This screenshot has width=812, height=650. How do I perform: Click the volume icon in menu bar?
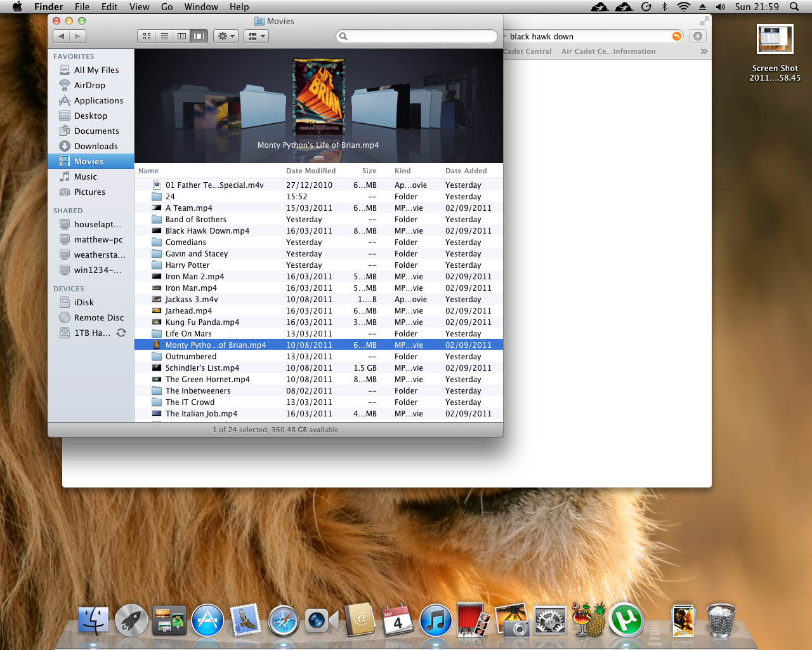721,7
